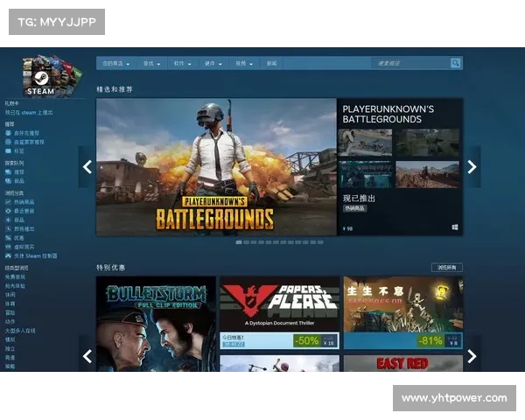Open 支持 Steam 控制器 sidebar link

click(x=36, y=255)
